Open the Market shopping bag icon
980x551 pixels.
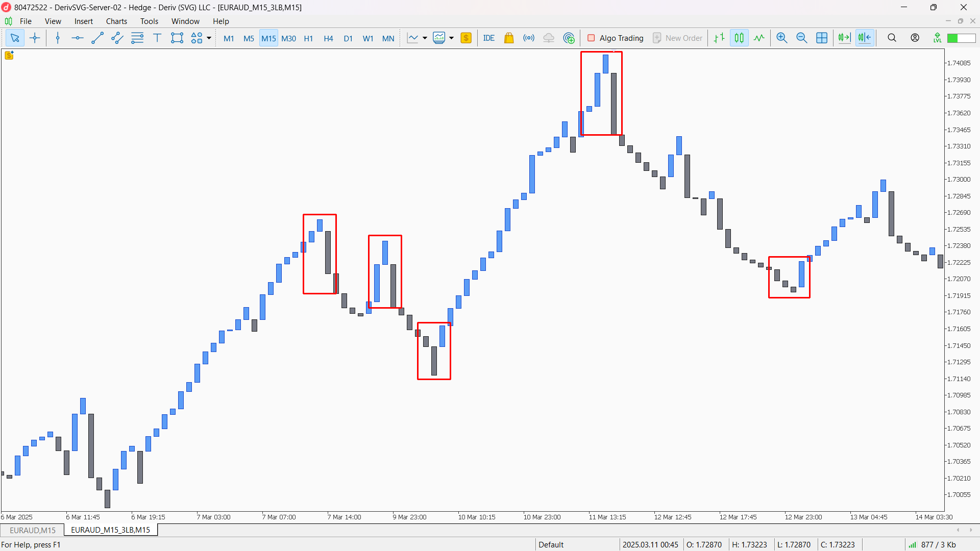click(509, 38)
